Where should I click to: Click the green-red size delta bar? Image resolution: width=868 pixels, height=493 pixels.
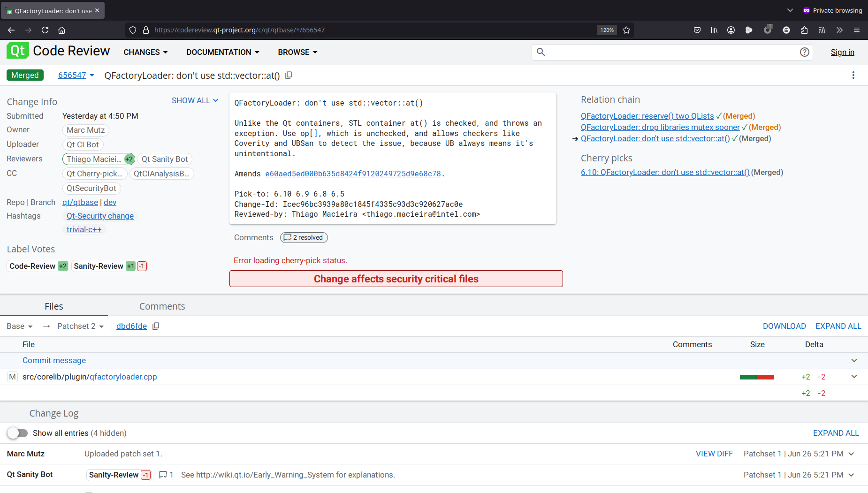tap(757, 377)
